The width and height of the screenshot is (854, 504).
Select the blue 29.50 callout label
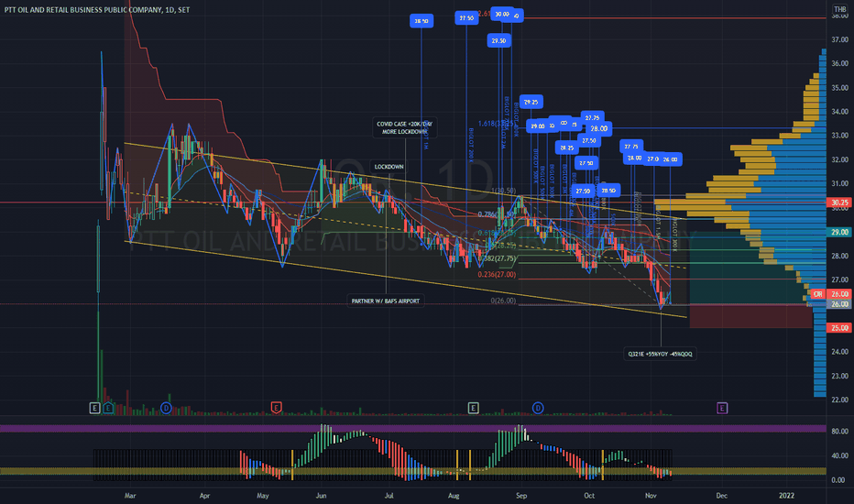(498, 41)
